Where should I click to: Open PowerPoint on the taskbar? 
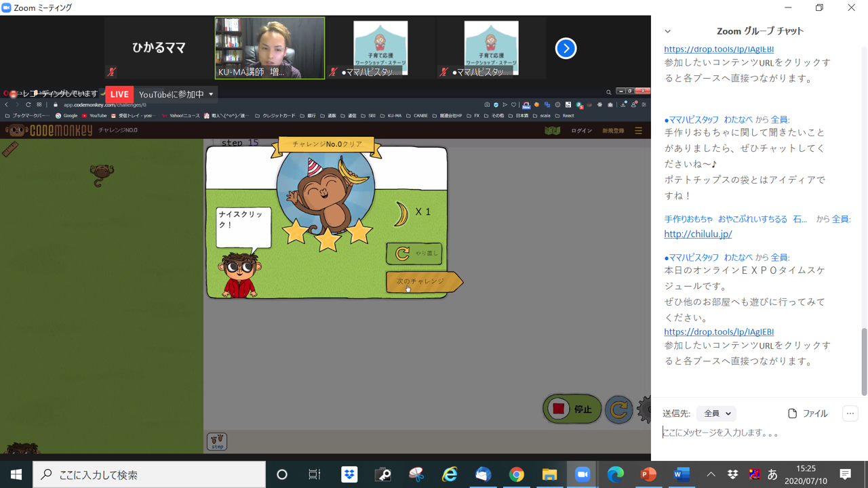[649, 474]
